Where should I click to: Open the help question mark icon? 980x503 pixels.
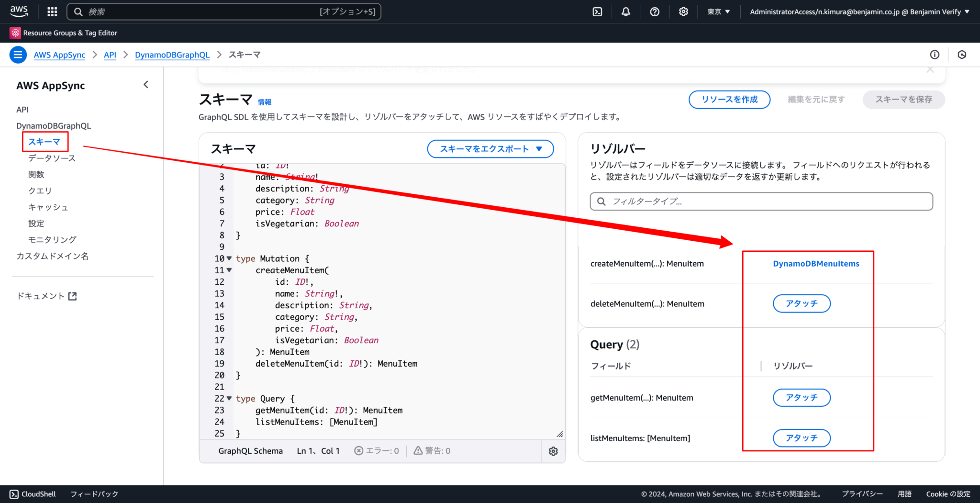(x=655, y=11)
